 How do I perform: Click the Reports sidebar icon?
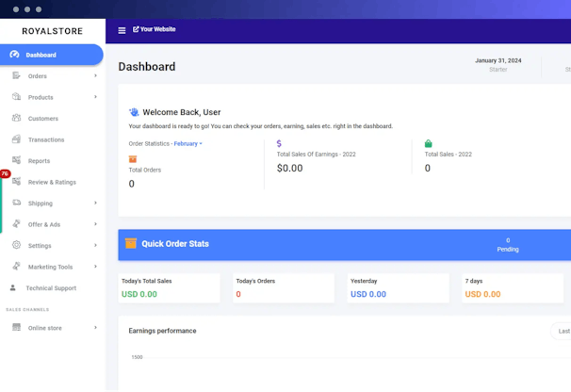click(16, 160)
